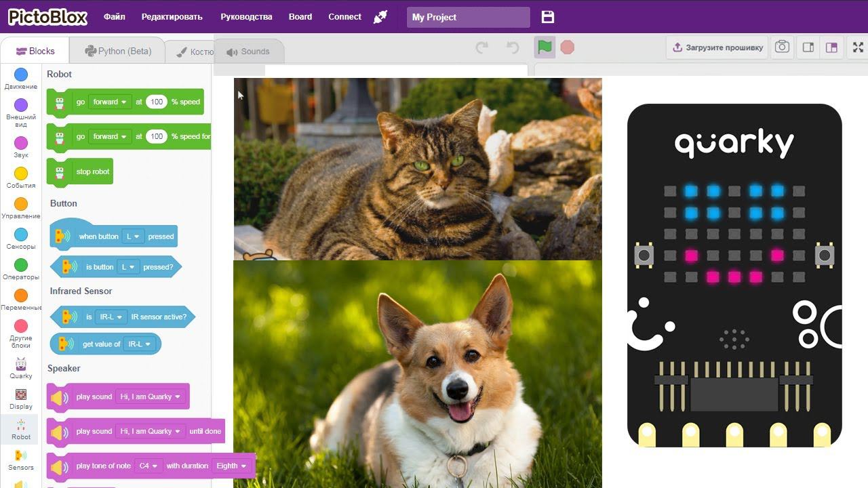The image size is (868, 488).
Task: Open the Eighth duration dropdown
Action: [x=231, y=466]
